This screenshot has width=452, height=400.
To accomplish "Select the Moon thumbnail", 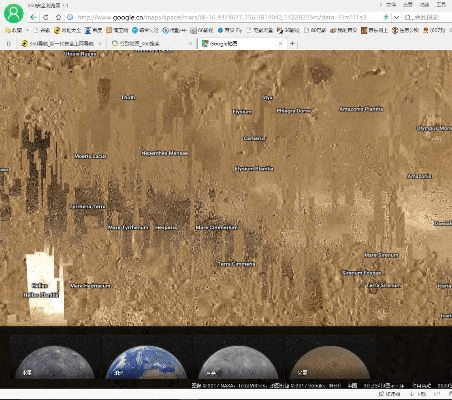I will 238,362.
